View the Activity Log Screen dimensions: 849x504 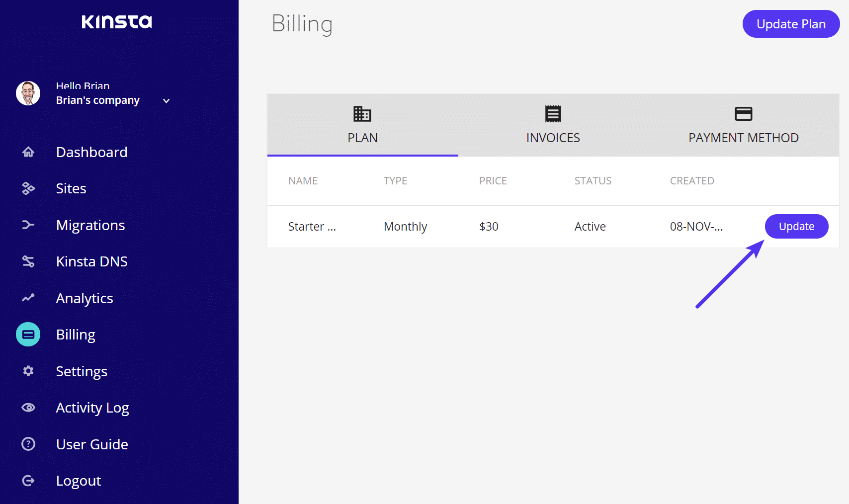coord(92,408)
